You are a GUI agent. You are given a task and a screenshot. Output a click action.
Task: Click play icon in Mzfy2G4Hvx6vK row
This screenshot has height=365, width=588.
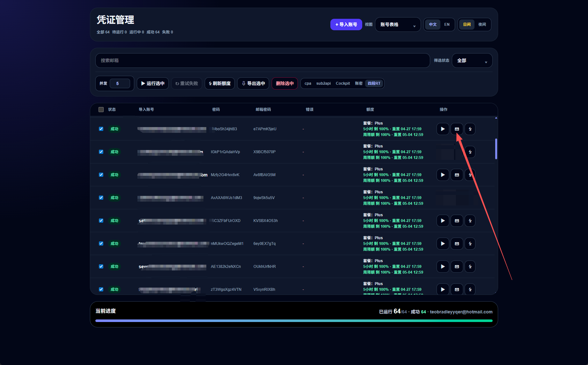(443, 175)
